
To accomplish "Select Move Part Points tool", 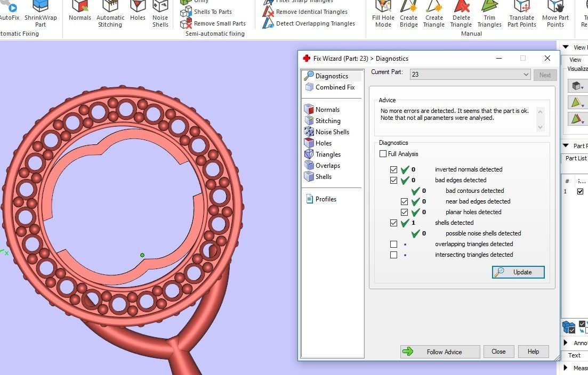I will [x=555, y=14].
